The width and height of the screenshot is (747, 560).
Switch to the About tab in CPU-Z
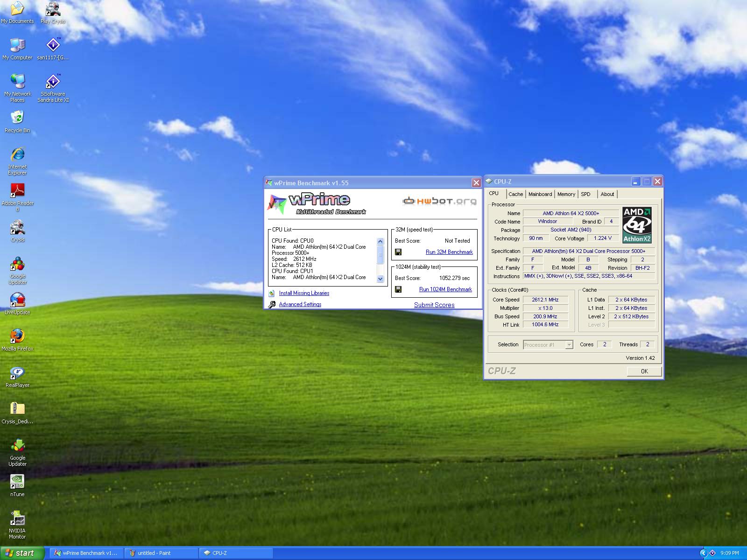(x=607, y=194)
